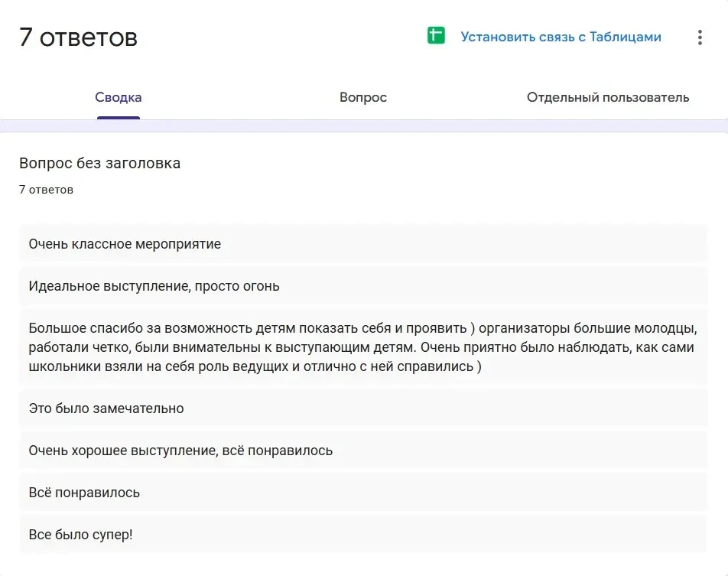Click the '7 ответов' page heading
Screen dimensions: 728x576
click(79, 37)
